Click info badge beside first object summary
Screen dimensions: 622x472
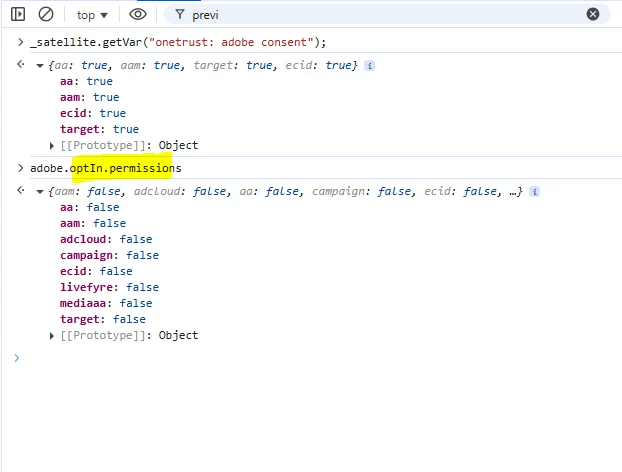[x=369, y=65]
